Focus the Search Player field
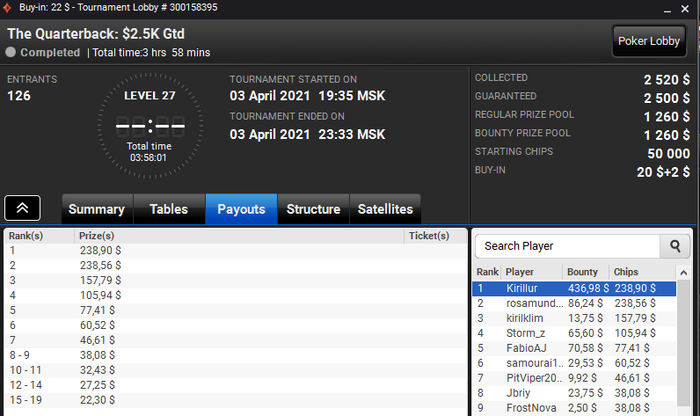Viewport: 700px width, 416px height. (567, 246)
